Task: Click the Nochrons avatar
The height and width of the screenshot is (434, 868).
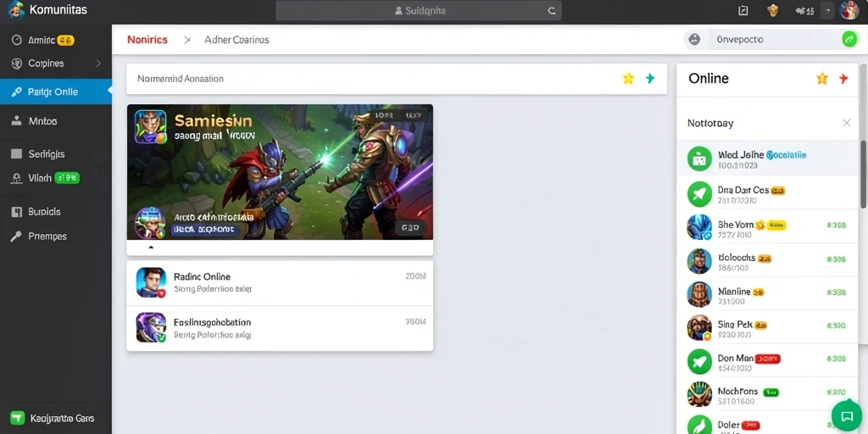Action: click(x=699, y=395)
